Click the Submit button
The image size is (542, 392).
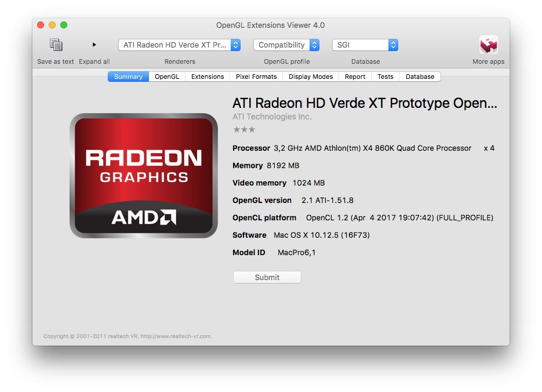click(x=267, y=277)
